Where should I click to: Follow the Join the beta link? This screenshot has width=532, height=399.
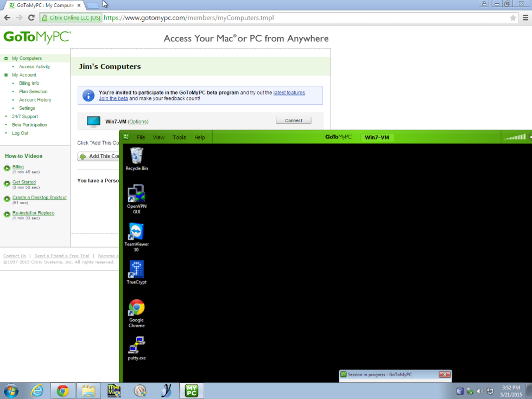(113, 98)
